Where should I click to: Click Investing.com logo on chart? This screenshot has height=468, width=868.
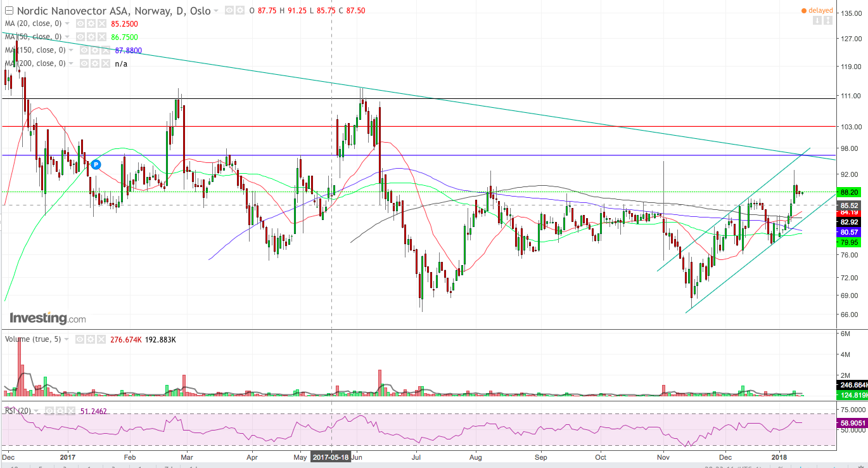click(48, 318)
